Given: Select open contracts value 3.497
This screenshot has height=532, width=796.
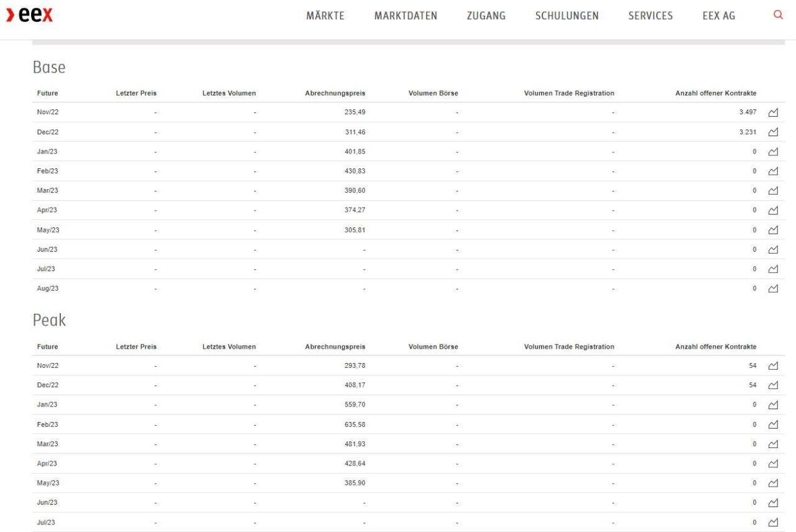Looking at the screenshot, I should (x=748, y=112).
